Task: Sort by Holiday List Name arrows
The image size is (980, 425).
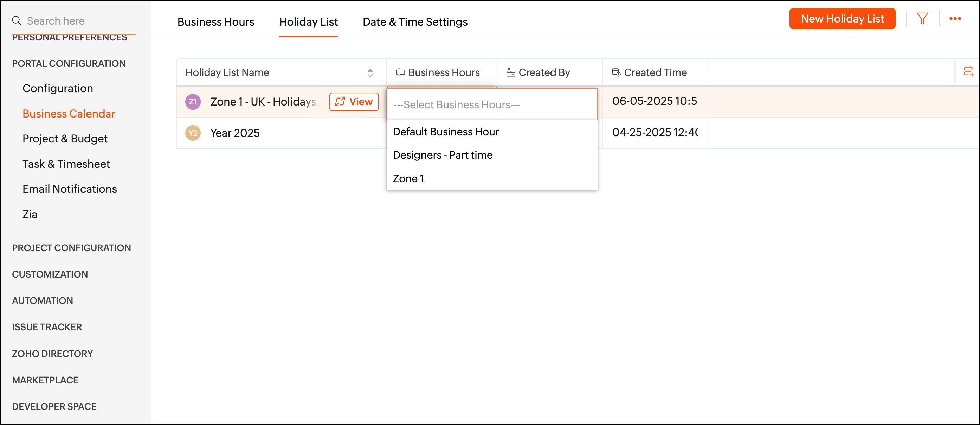Action: 370,73
